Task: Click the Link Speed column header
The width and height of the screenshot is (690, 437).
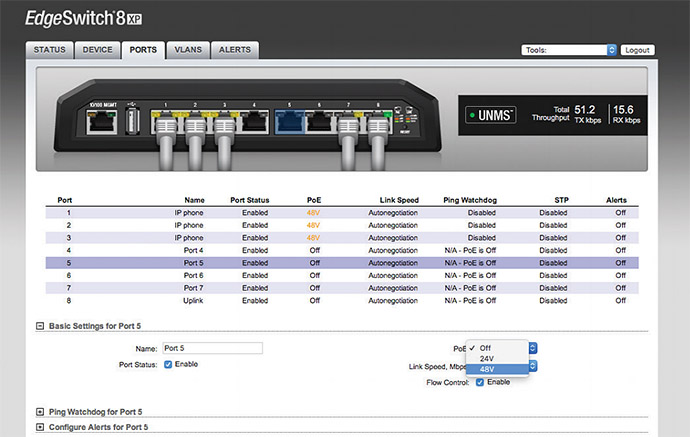Action: [x=399, y=200]
